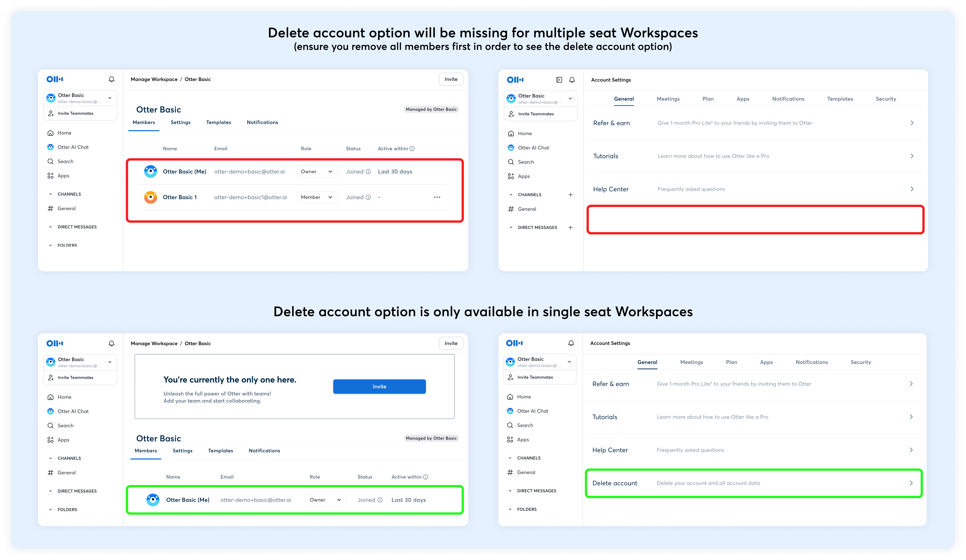Start a message with DIRECT MESSAGES plus icon

pyautogui.click(x=570, y=228)
